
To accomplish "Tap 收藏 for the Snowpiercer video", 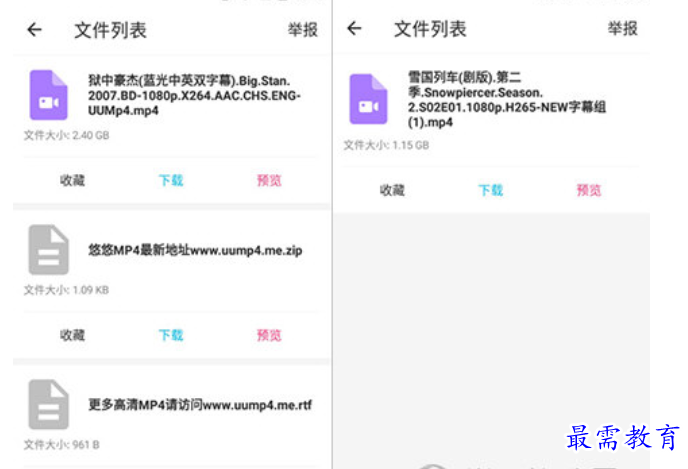I will tap(392, 190).
